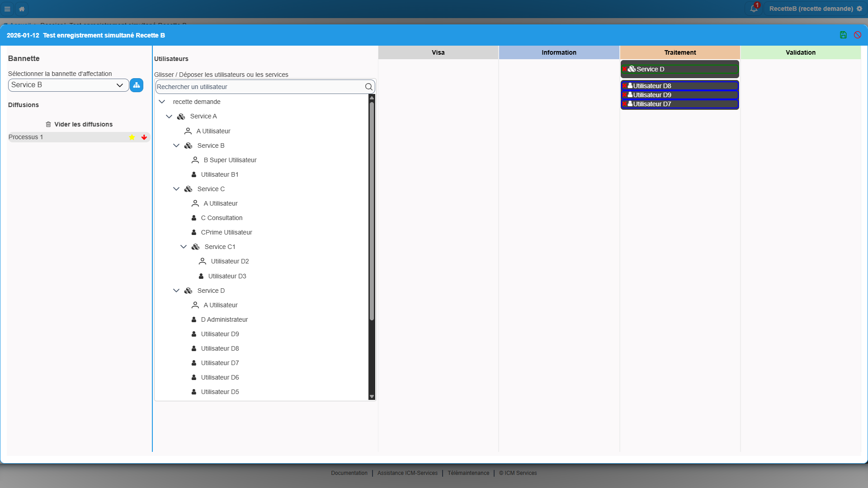Select CPrime Utilisateur in tree
Screen dimensions: 868x488
tap(226, 232)
